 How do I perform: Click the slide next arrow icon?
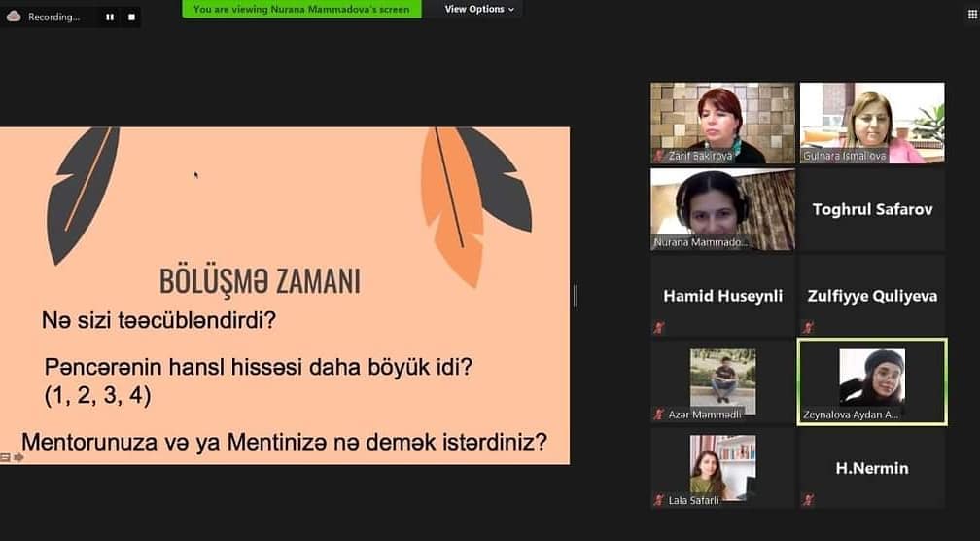tap(18, 456)
